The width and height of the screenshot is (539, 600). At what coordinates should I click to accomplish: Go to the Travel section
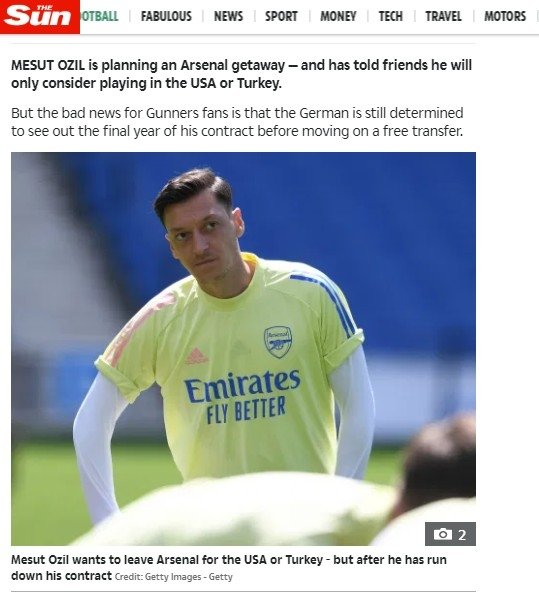point(443,16)
